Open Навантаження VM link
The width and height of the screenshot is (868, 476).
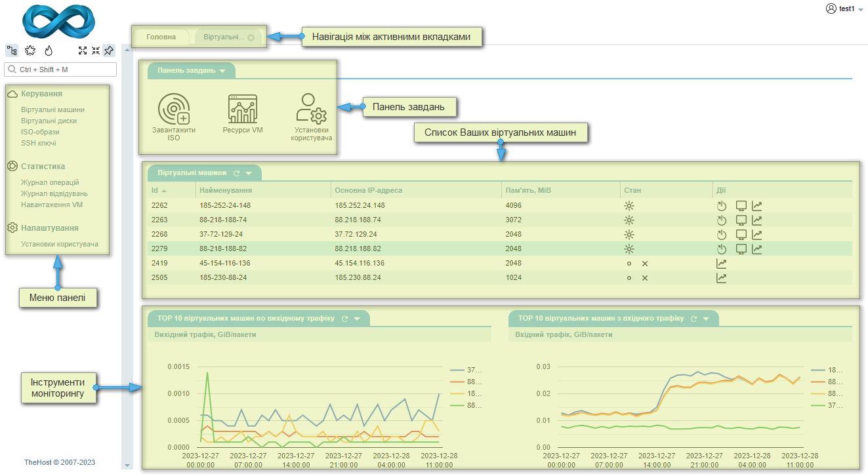[x=52, y=205]
